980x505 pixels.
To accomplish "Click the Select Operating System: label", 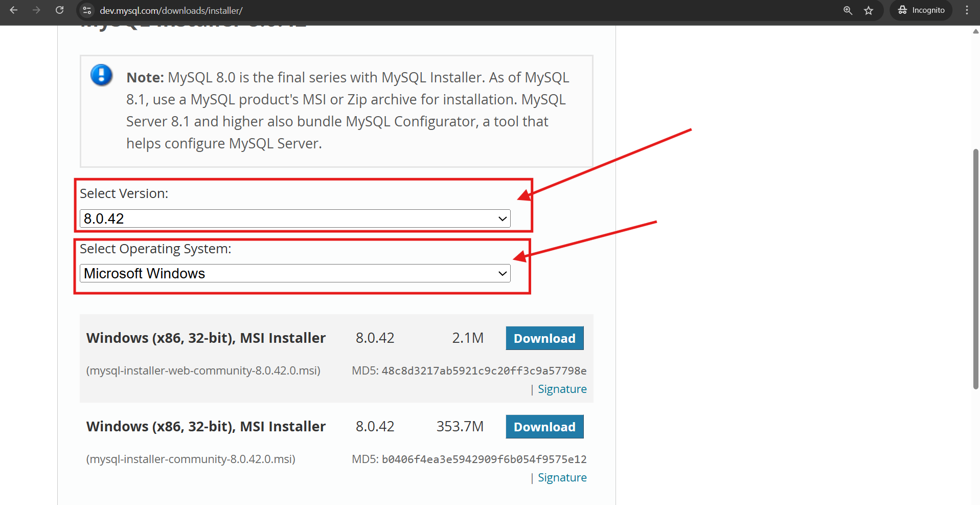I will tap(155, 249).
